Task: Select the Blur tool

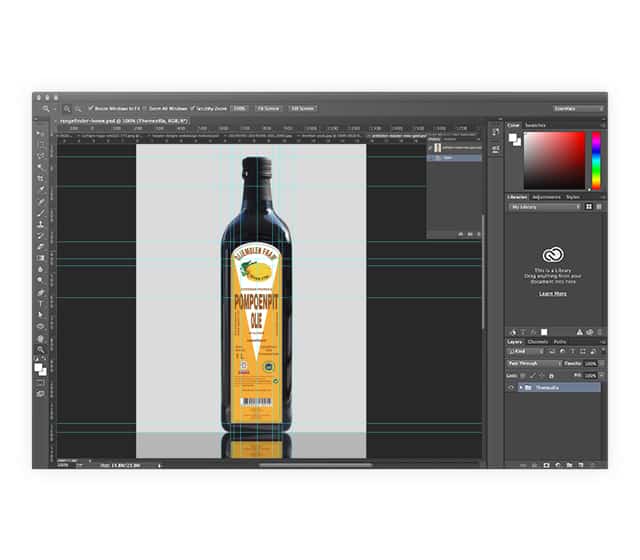Action: click(40, 269)
